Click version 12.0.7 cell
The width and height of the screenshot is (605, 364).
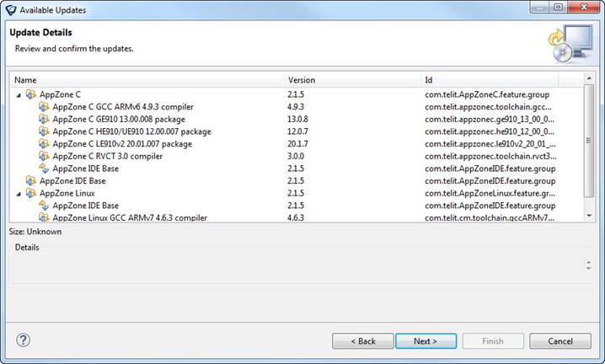tap(297, 131)
